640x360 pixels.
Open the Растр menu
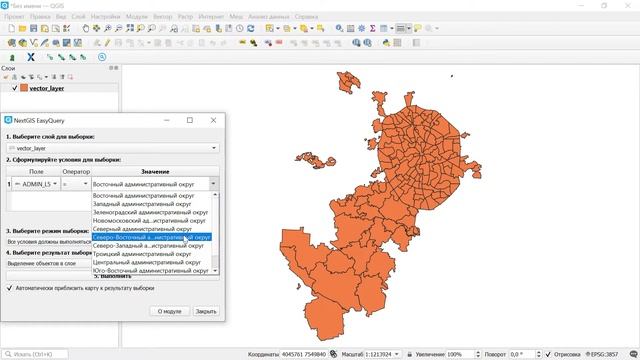tap(185, 17)
